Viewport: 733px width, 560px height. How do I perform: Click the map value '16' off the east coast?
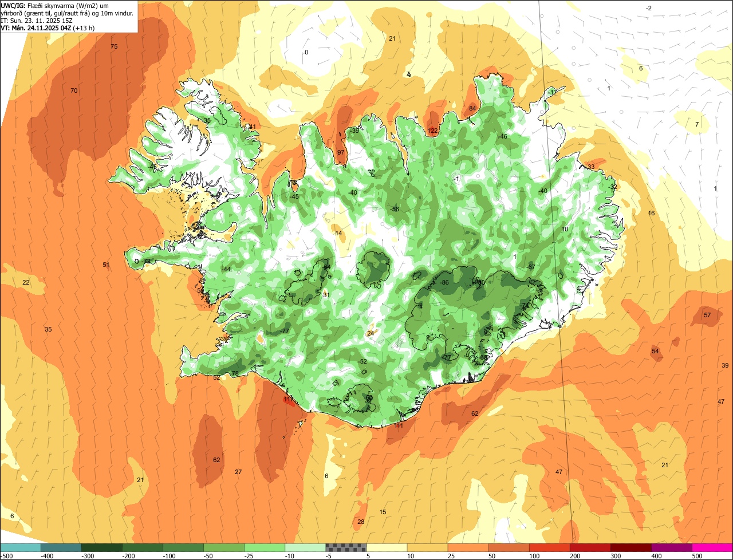(651, 213)
